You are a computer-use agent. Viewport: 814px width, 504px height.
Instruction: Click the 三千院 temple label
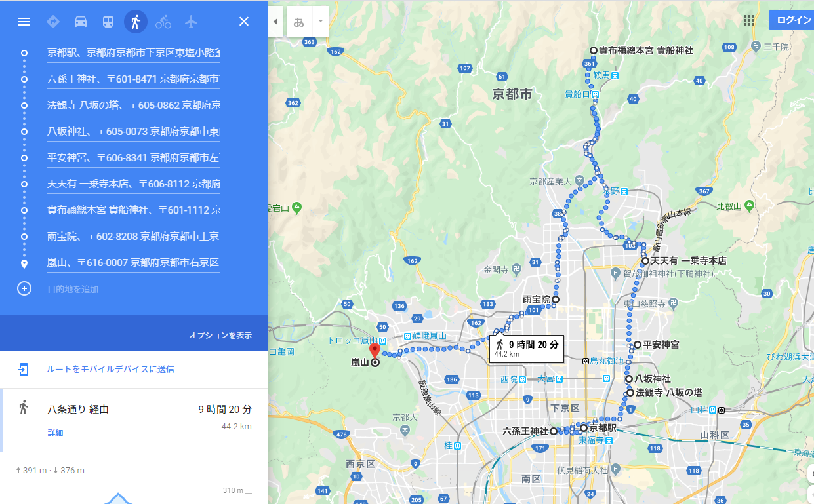[777, 47]
